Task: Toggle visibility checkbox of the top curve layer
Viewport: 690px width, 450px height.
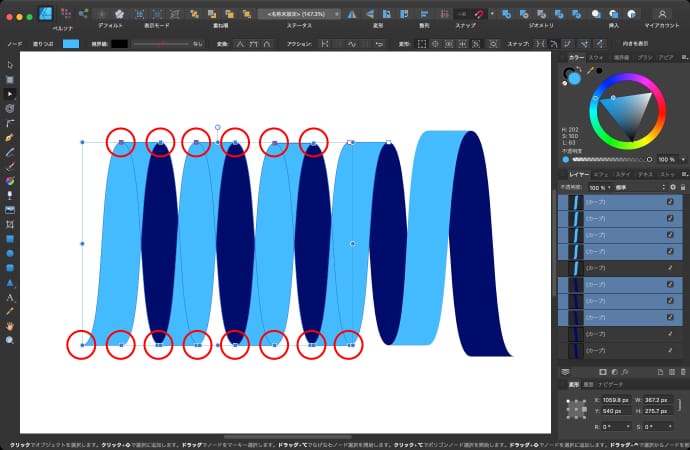Action: coord(671,202)
